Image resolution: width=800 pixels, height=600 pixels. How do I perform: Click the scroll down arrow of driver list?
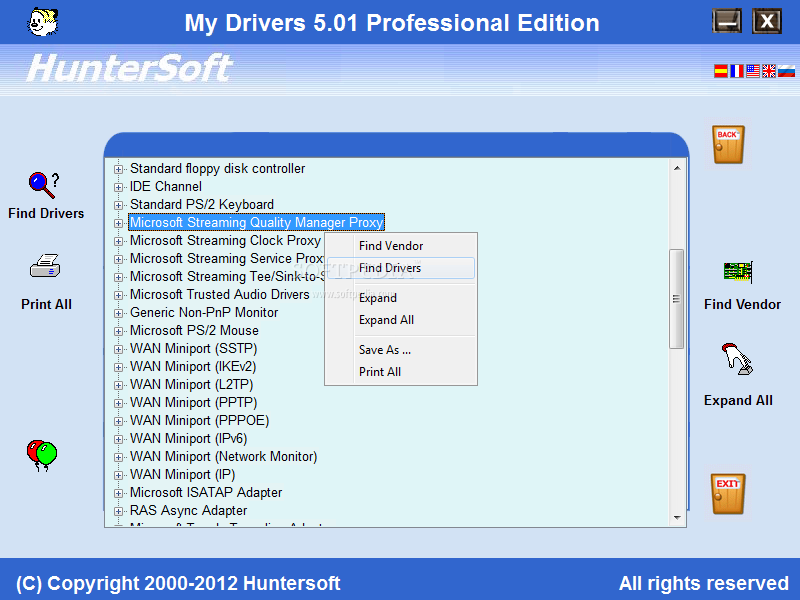click(677, 518)
